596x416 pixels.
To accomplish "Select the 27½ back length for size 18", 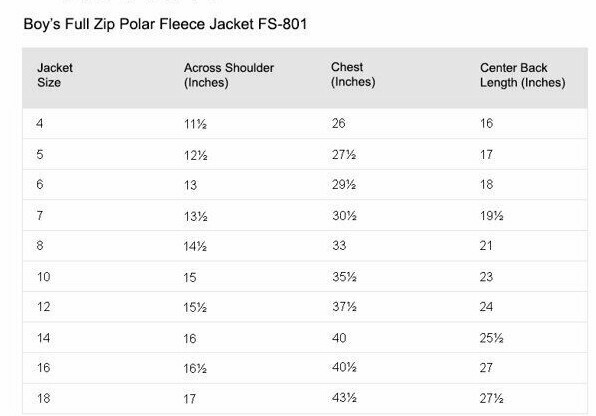I will point(491,398).
